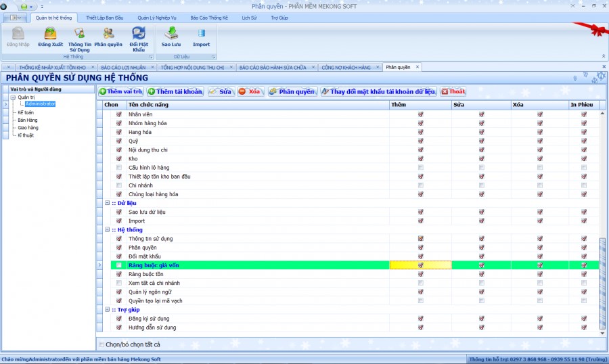Open the Lịch Sử ribbon tab
The image size is (609, 364).
[x=249, y=18]
